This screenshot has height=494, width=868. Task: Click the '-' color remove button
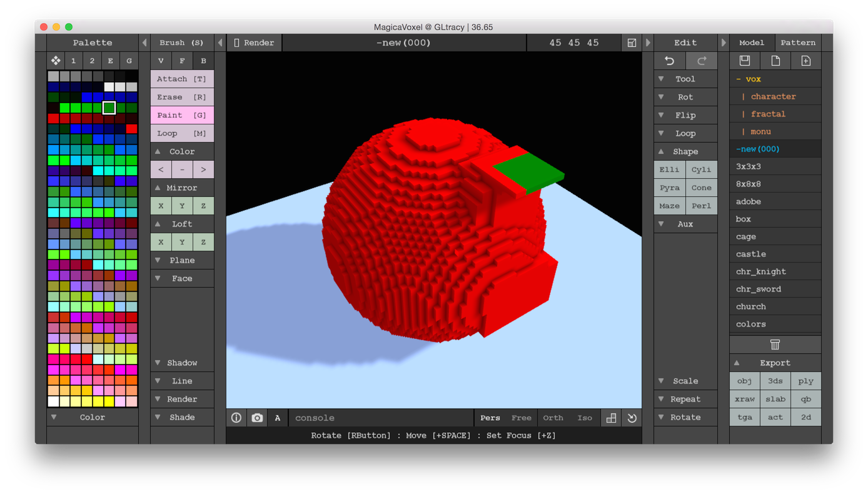point(182,169)
